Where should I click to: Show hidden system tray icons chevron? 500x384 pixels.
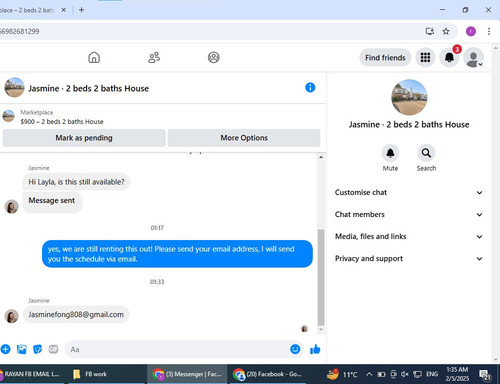[369, 374]
